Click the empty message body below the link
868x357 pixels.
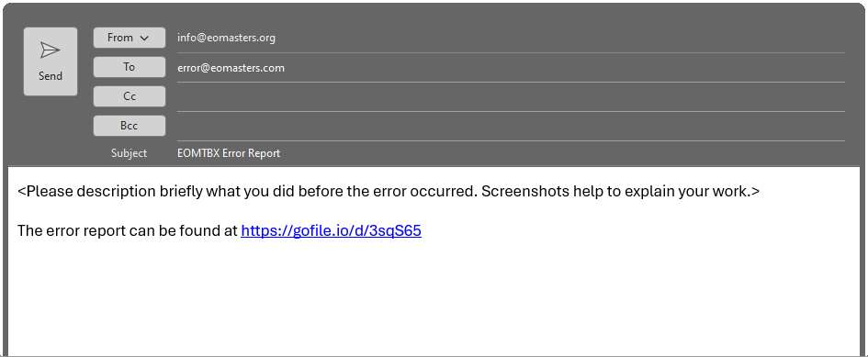pos(434,299)
